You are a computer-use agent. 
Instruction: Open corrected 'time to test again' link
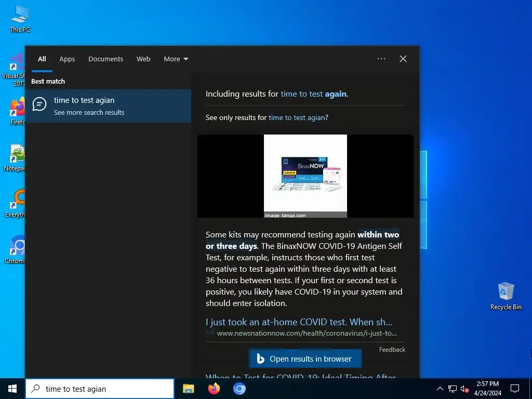point(313,94)
